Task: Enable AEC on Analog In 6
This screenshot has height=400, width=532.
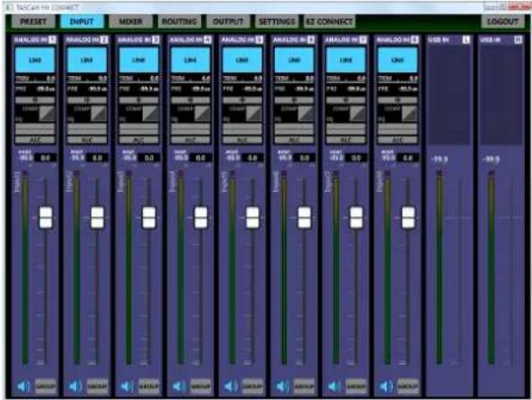Action: click(295, 140)
